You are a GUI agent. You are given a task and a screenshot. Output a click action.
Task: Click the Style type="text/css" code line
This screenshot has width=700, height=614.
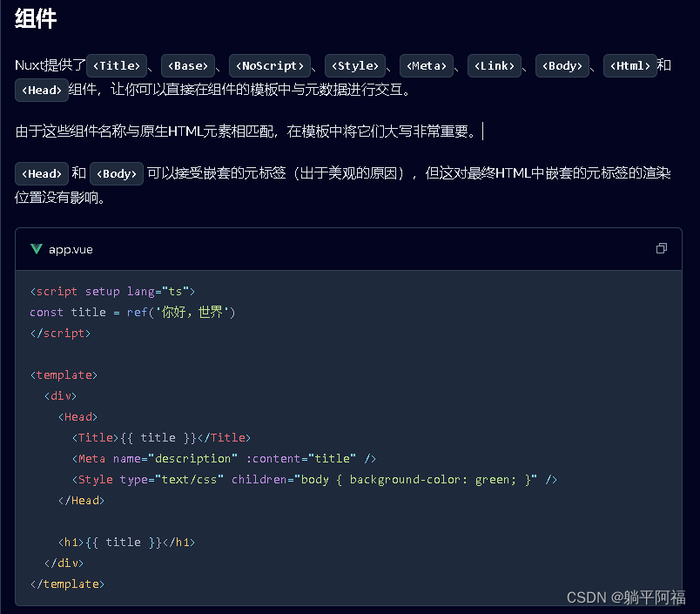(314, 480)
